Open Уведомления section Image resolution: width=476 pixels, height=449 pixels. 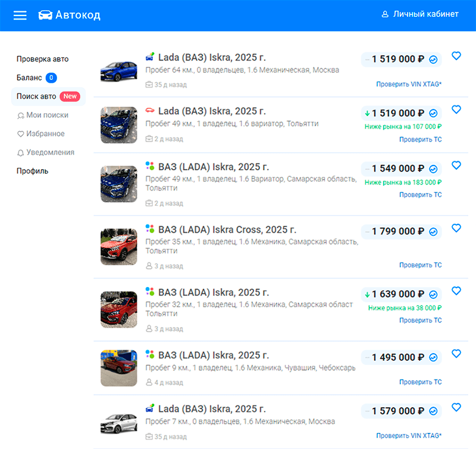(x=46, y=152)
